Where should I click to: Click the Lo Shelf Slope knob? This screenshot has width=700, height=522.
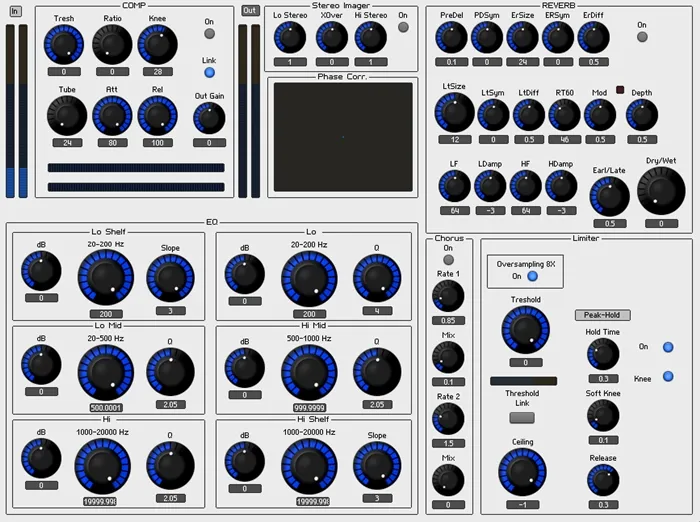(x=170, y=275)
